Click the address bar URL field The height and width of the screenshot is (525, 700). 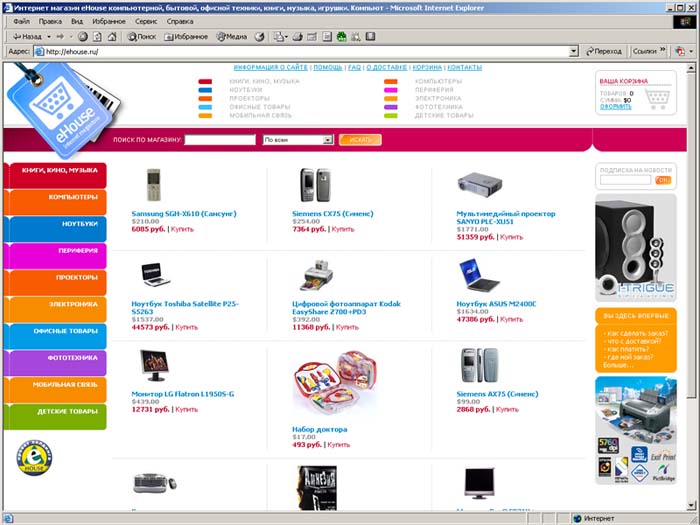(306, 52)
